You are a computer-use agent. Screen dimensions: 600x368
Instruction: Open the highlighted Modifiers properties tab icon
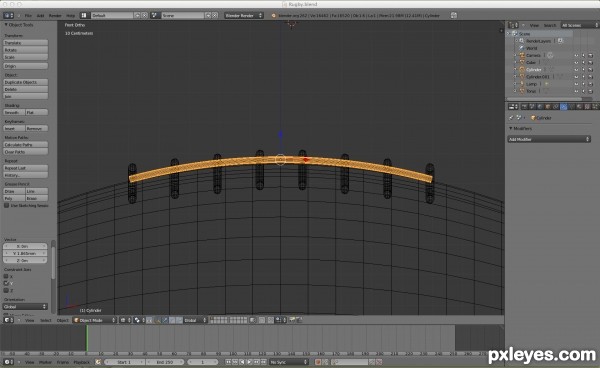point(563,107)
